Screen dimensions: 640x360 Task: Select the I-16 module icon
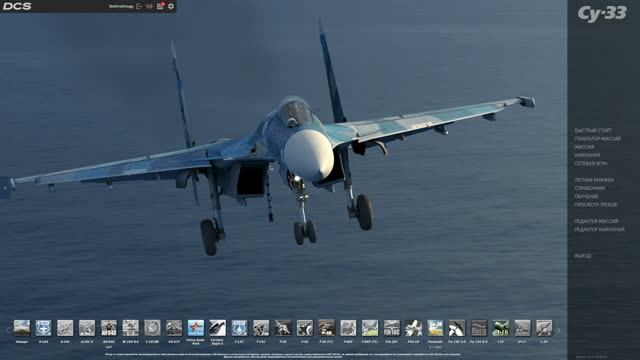tap(500, 328)
